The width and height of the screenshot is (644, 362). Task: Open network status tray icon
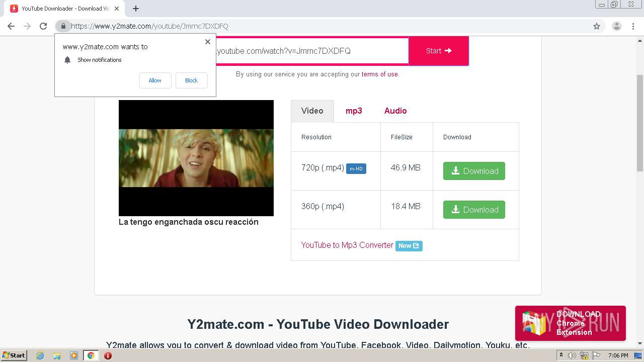tap(584, 355)
